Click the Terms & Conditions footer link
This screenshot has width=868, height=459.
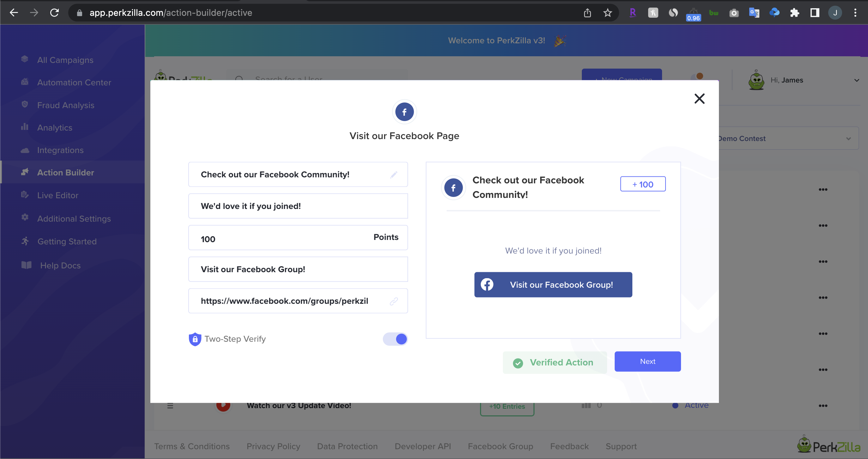click(192, 446)
